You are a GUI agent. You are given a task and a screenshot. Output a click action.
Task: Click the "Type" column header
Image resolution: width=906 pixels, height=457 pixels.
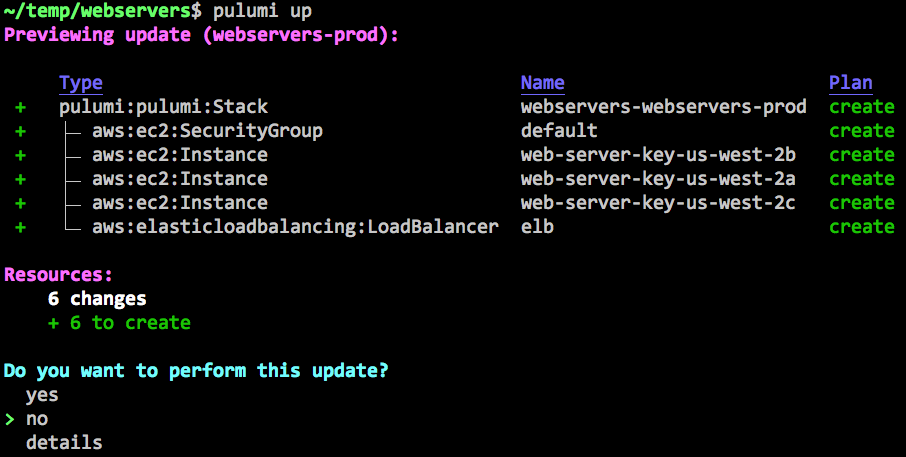pos(81,83)
